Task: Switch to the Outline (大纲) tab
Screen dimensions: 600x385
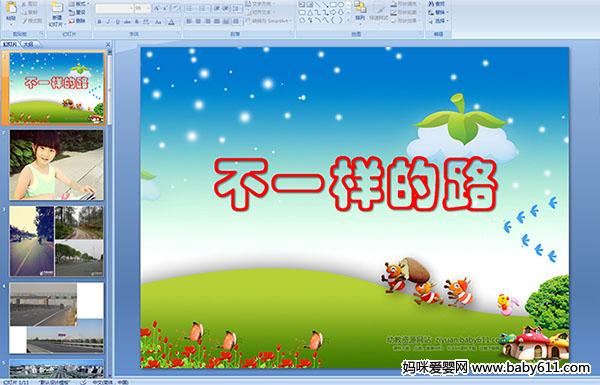Action: click(x=28, y=44)
